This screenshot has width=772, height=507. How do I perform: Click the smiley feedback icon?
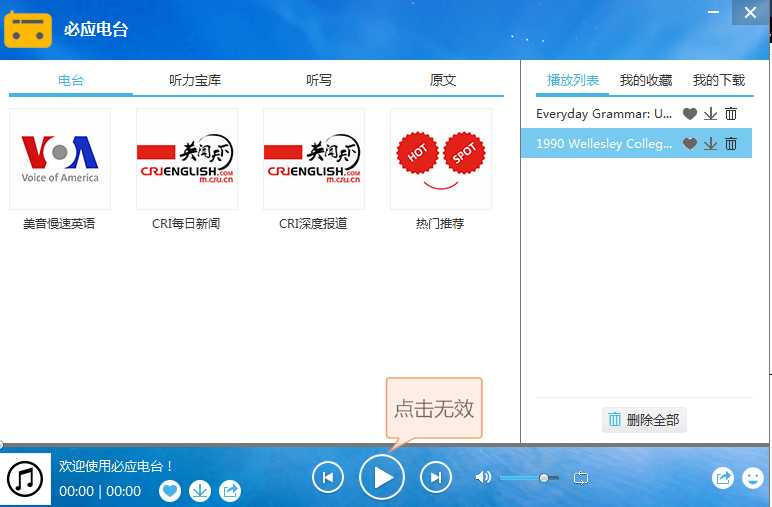click(753, 477)
